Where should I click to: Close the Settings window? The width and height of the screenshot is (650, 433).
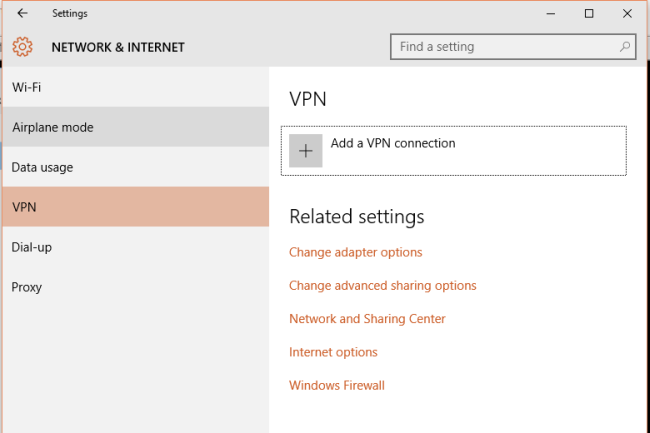[628, 13]
